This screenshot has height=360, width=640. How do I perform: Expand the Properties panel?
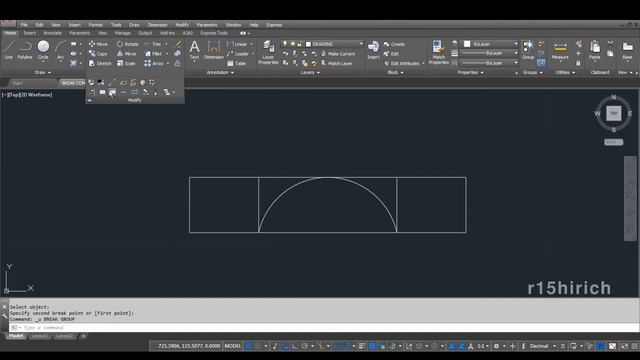pyautogui.click(x=470, y=73)
